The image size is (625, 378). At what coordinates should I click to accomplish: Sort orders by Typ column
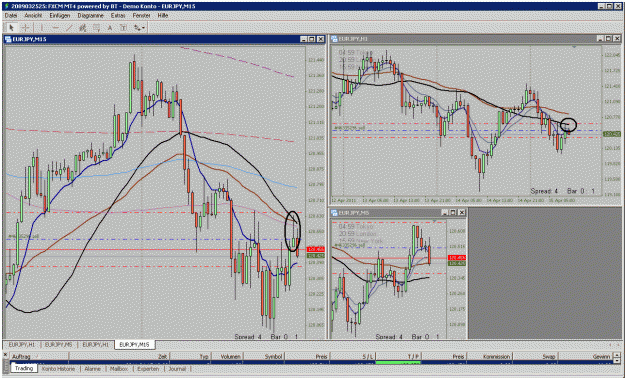pyautogui.click(x=191, y=356)
